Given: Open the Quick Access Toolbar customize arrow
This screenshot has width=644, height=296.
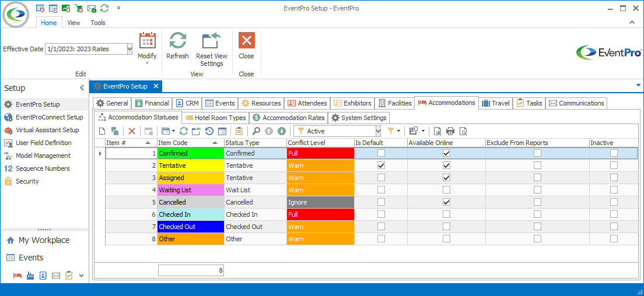Looking at the screenshot, I should 118,8.
